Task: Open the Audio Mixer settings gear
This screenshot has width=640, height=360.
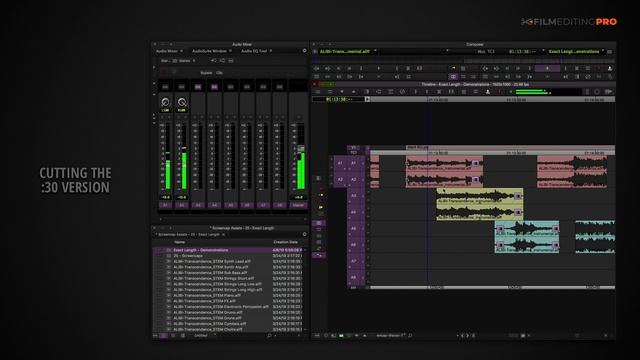Action: (x=304, y=51)
